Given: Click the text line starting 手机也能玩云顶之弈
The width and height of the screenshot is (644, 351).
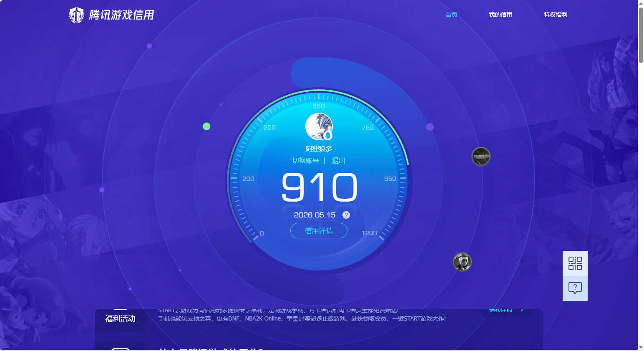Looking at the screenshot, I should pos(302,318).
